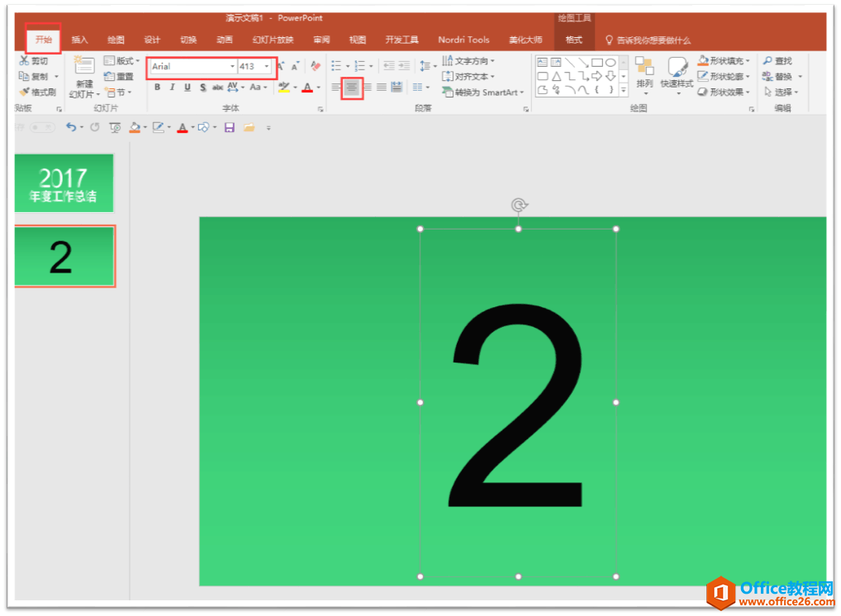Click the Find (查找) button

coord(777,61)
